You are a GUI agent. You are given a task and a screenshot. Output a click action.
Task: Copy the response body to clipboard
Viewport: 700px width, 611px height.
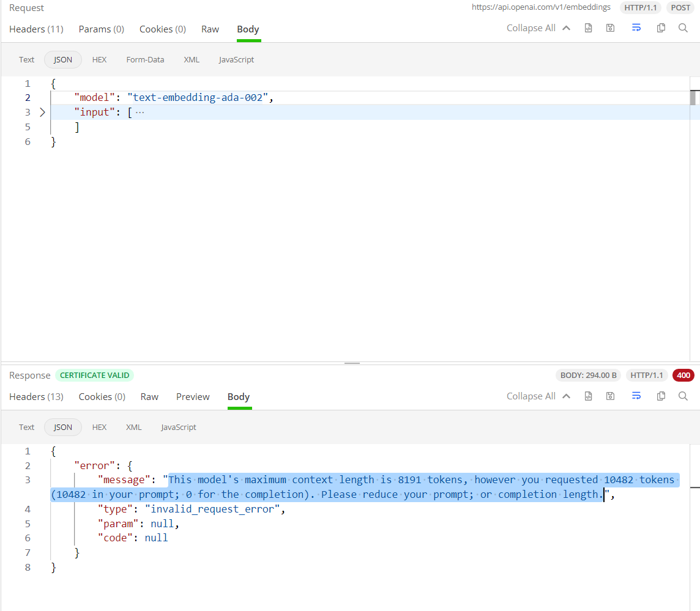click(661, 396)
